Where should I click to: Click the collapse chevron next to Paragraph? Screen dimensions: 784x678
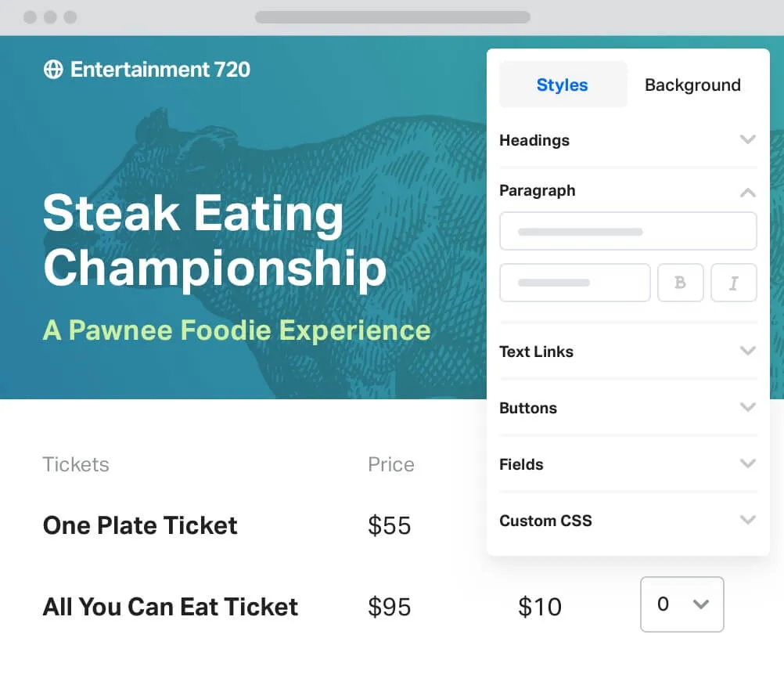(x=747, y=191)
